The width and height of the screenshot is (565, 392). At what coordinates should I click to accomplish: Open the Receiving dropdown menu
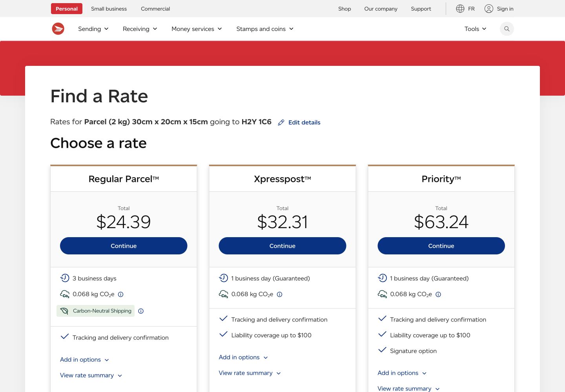(x=140, y=29)
